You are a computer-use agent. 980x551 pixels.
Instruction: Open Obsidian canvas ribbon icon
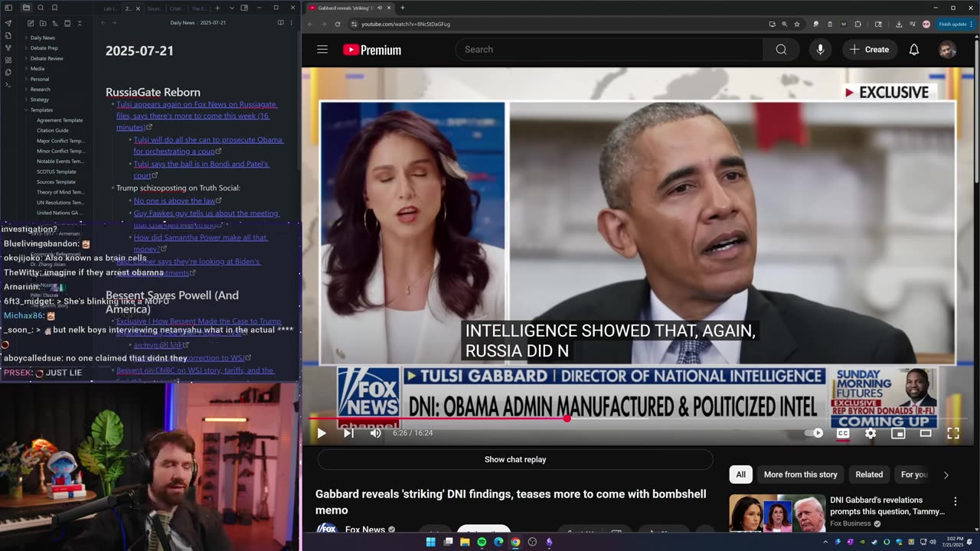[8, 60]
